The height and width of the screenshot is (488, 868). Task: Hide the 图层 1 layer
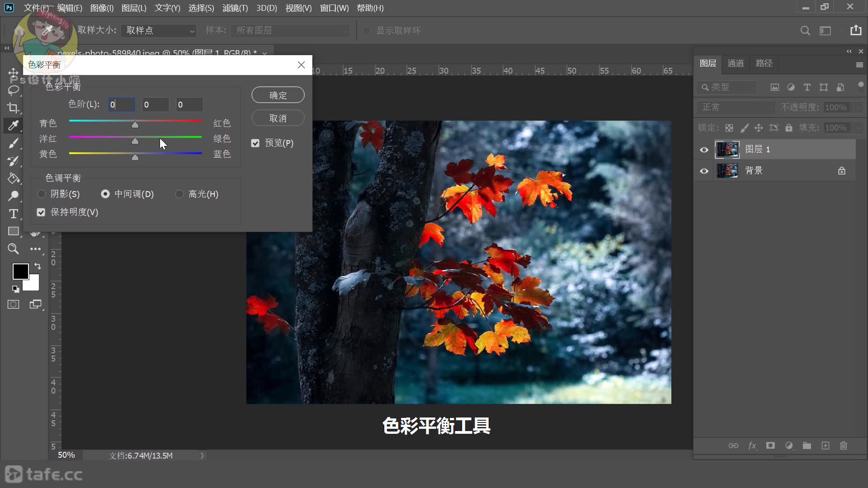pos(704,150)
